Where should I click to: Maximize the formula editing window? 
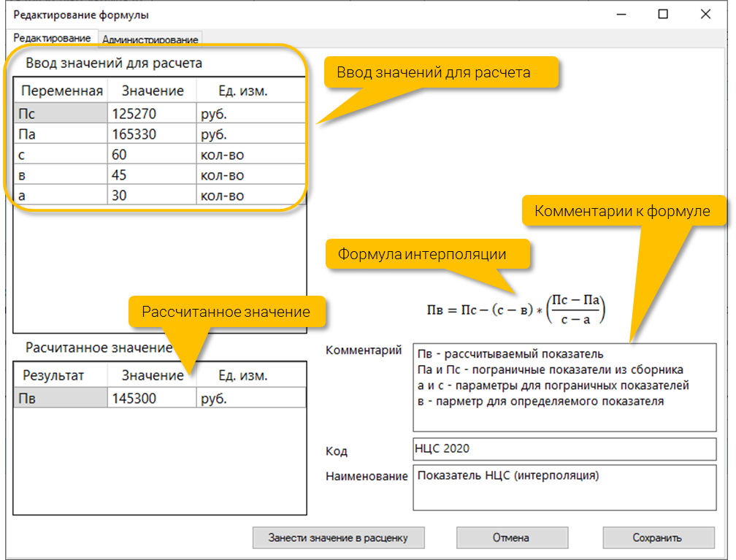[663, 15]
